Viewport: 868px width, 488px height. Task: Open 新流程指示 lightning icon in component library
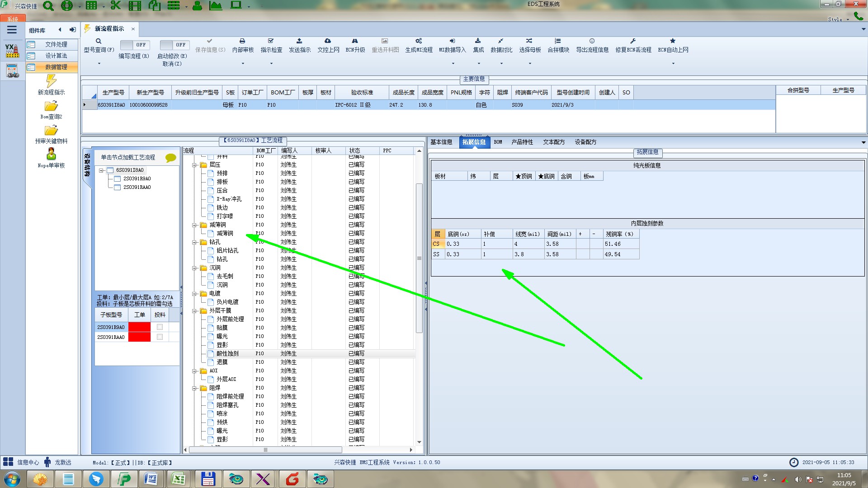tap(51, 81)
